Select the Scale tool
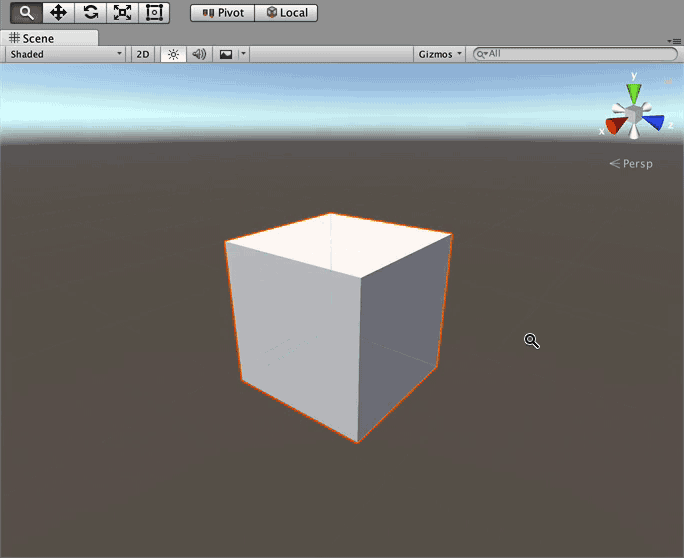Screen dimensions: 684x558 [123, 13]
